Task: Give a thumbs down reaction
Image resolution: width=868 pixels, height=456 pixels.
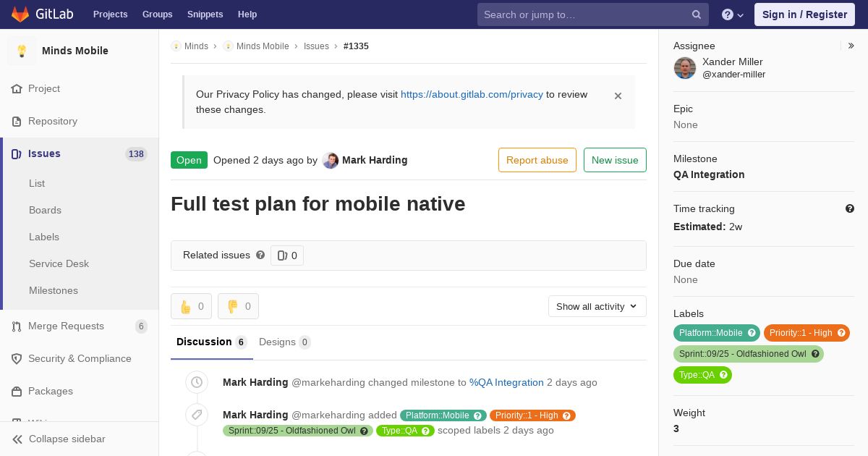Action: 238,306
